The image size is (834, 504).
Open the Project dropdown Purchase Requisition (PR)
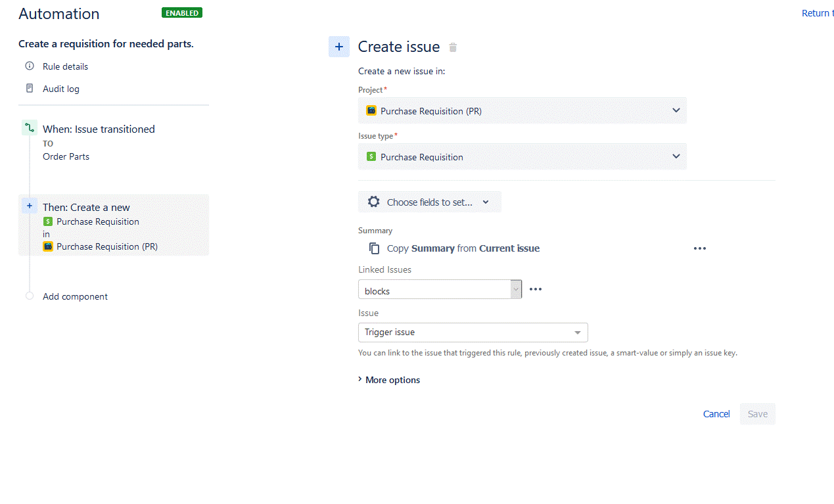point(522,110)
